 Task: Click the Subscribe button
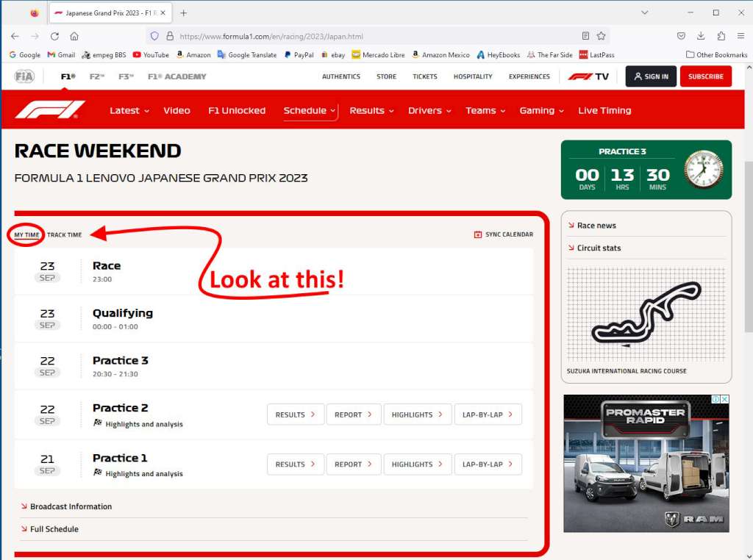[705, 76]
